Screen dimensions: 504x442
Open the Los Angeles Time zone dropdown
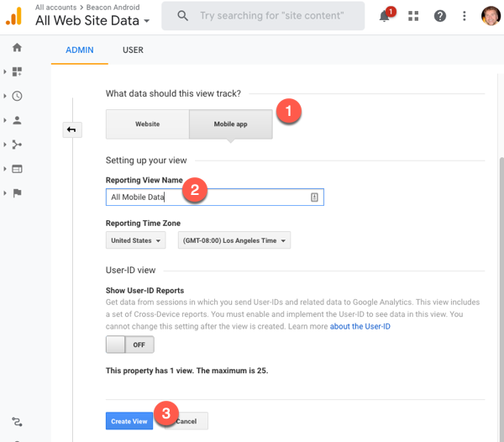coord(234,240)
